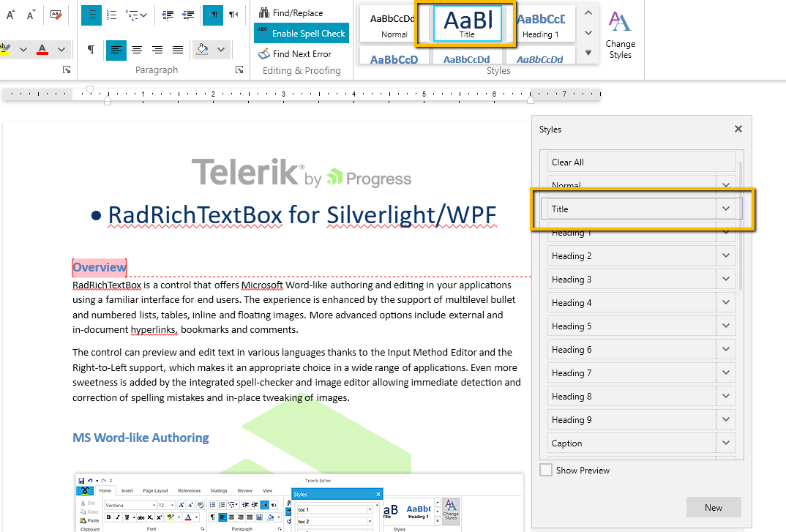Open Title style dropdown arrow
Screen dimensions: 786x532
click(726, 209)
